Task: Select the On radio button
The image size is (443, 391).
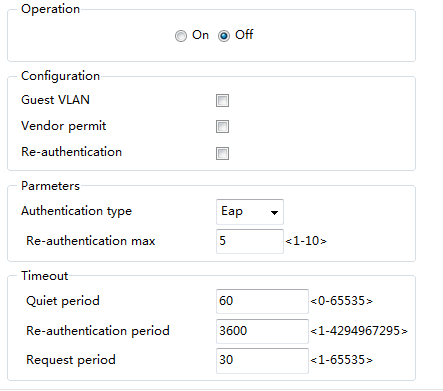Action: pyautogui.click(x=181, y=36)
